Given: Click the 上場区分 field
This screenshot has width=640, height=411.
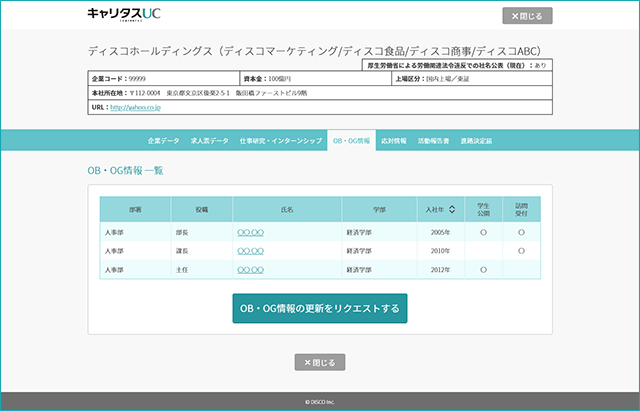Looking at the screenshot, I should pos(472,79).
